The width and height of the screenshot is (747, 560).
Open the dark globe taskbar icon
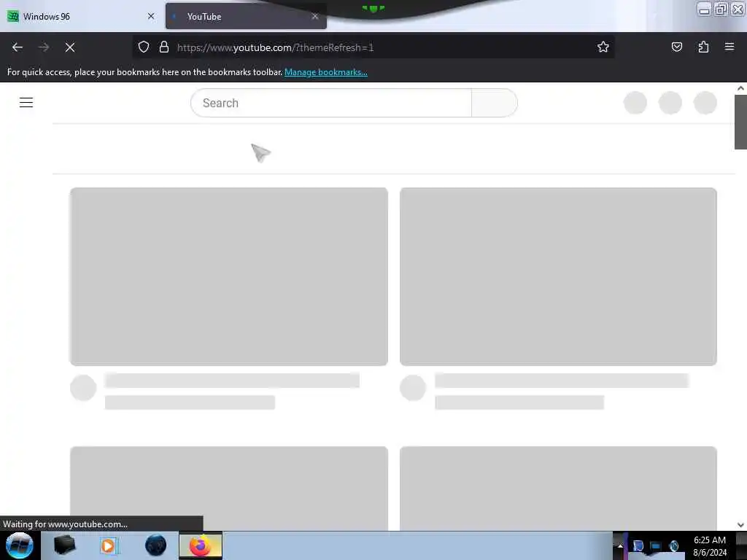155,545
